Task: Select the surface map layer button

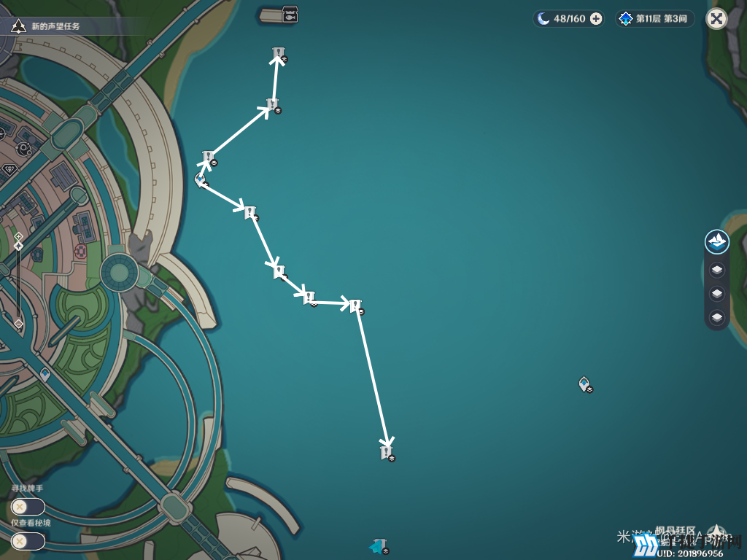Action: pyautogui.click(x=716, y=241)
